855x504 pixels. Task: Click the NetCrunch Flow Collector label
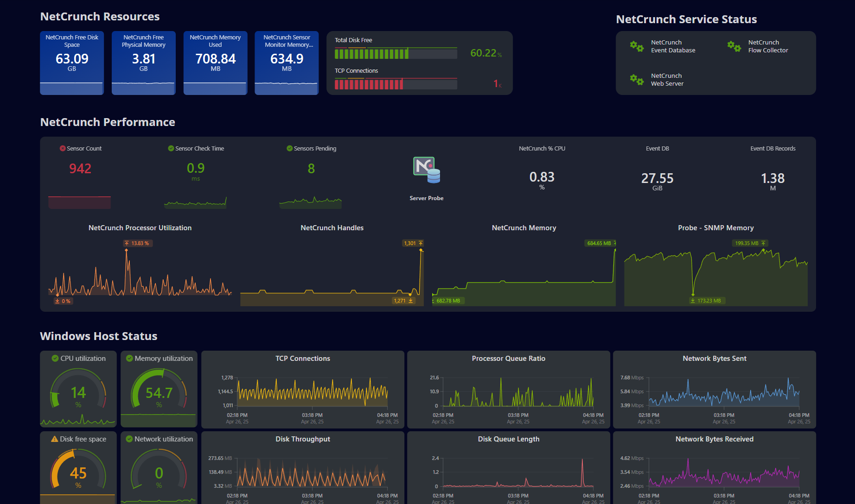point(768,46)
